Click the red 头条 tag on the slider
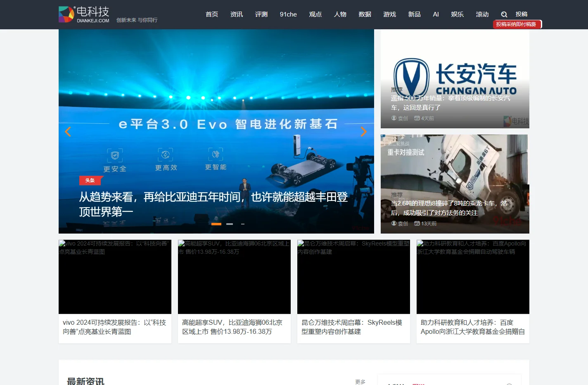Viewport: 588px width, 385px height. pos(90,180)
